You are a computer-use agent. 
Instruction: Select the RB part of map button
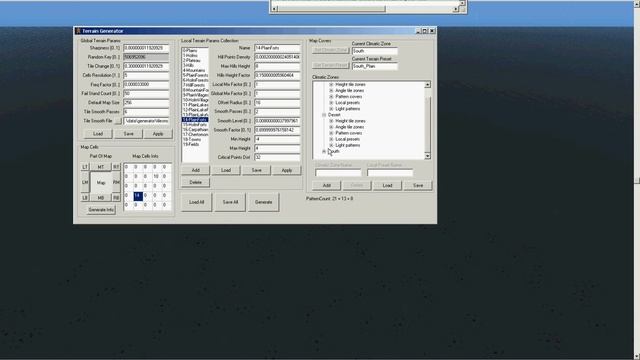coord(116,198)
